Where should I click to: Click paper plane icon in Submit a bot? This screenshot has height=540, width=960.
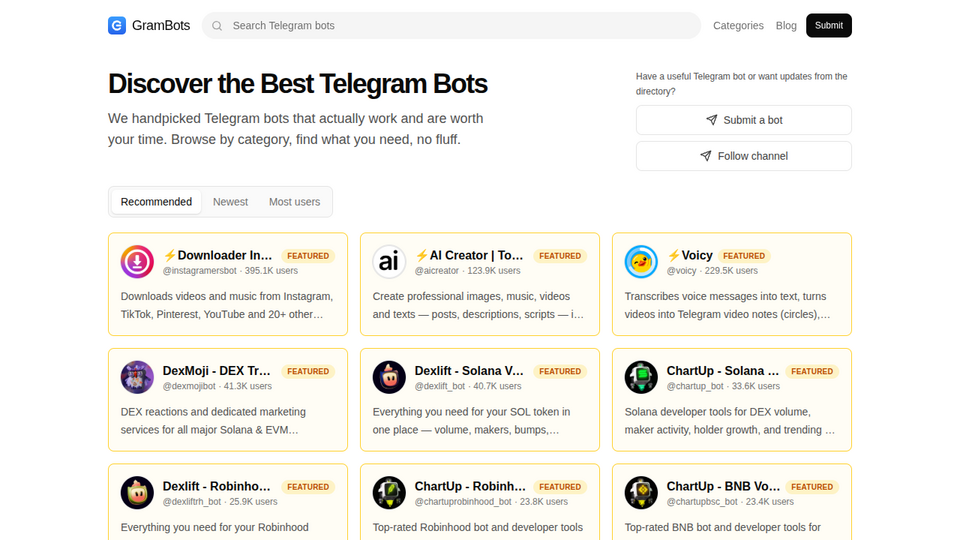tap(711, 120)
